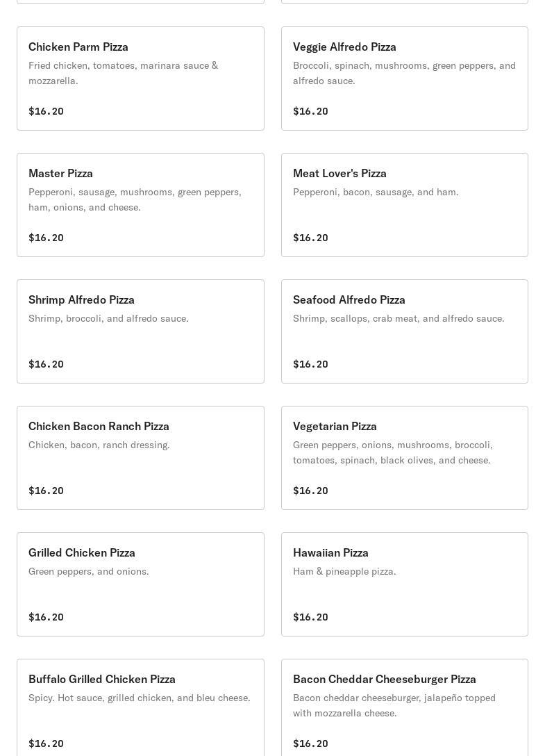The height and width of the screenshot is (756, 545).
Task: Select the Seafood Alfredo Pizza card
Action: [x=404, y=331]
